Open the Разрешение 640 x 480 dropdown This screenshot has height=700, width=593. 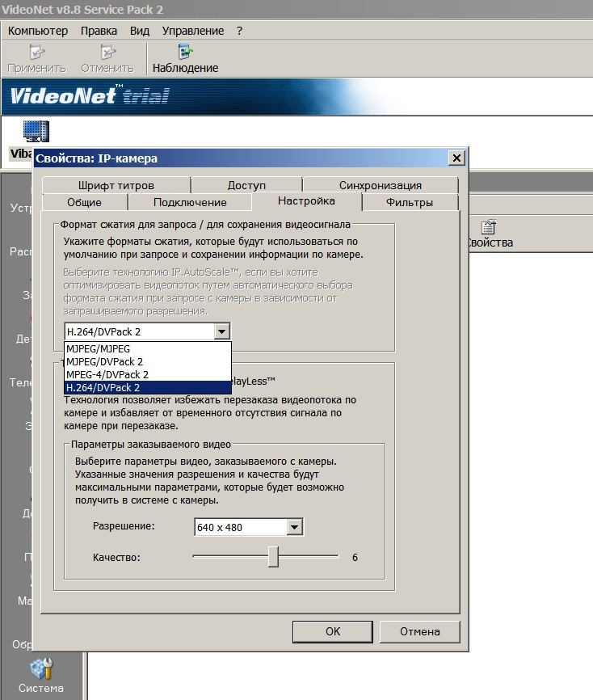click(x=294, y=527)
